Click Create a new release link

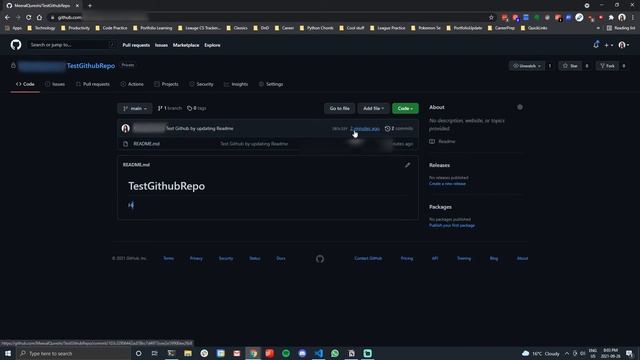[x=447, y=184]
